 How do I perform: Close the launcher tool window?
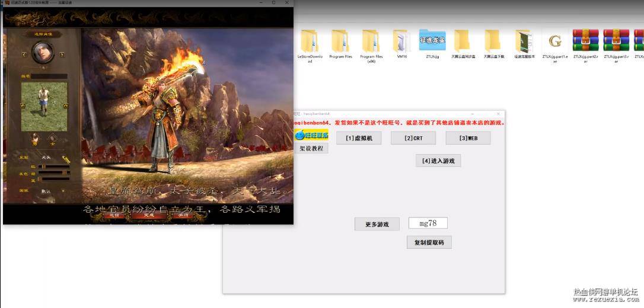[x=498, y=114]
